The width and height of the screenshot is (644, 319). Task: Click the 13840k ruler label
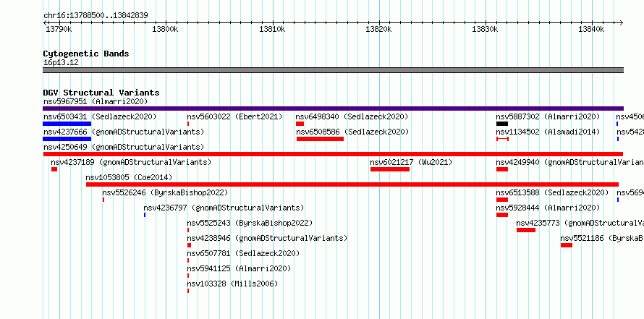591,29
